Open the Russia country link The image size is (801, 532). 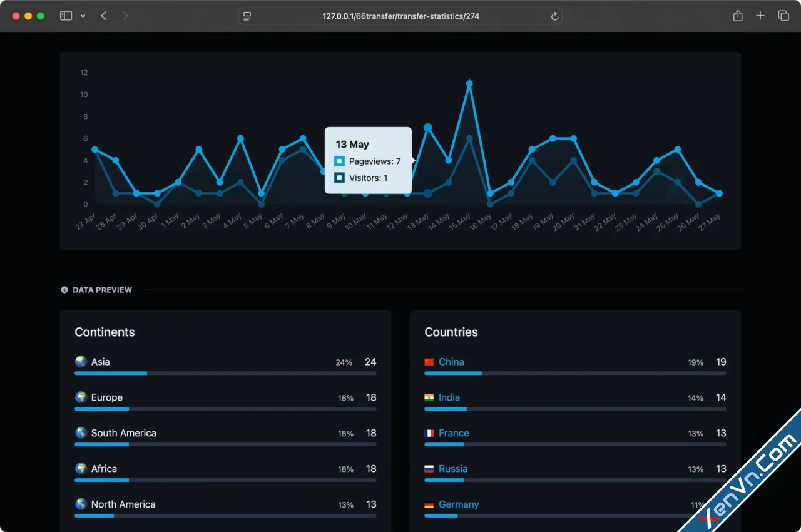tap(453, 469)
